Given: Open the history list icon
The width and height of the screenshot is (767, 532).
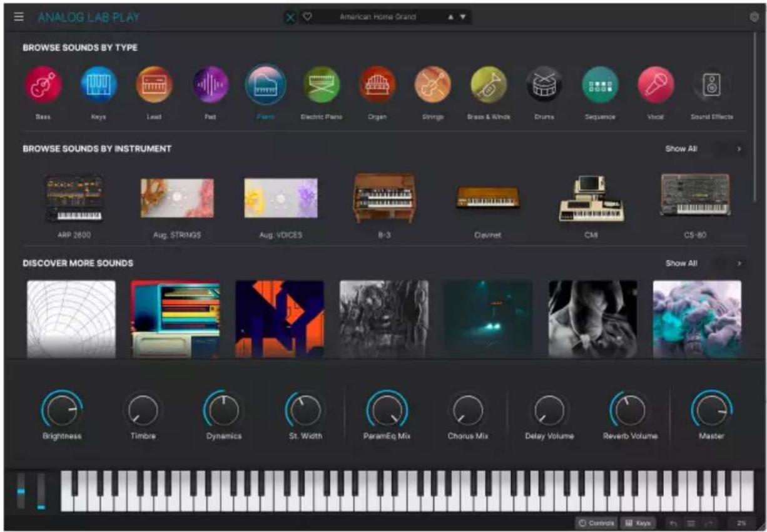Looking at the screenshot, I should (691, 523).
